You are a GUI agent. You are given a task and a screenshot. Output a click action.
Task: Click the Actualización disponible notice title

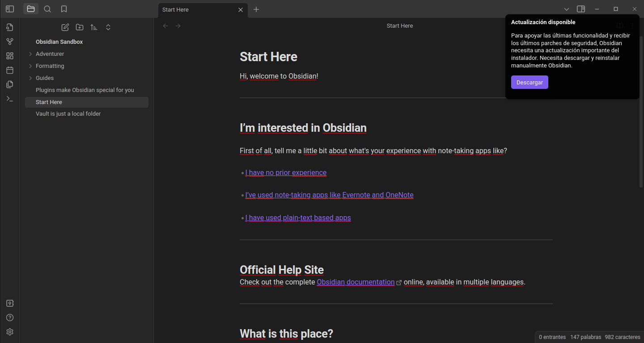(543, 22)
